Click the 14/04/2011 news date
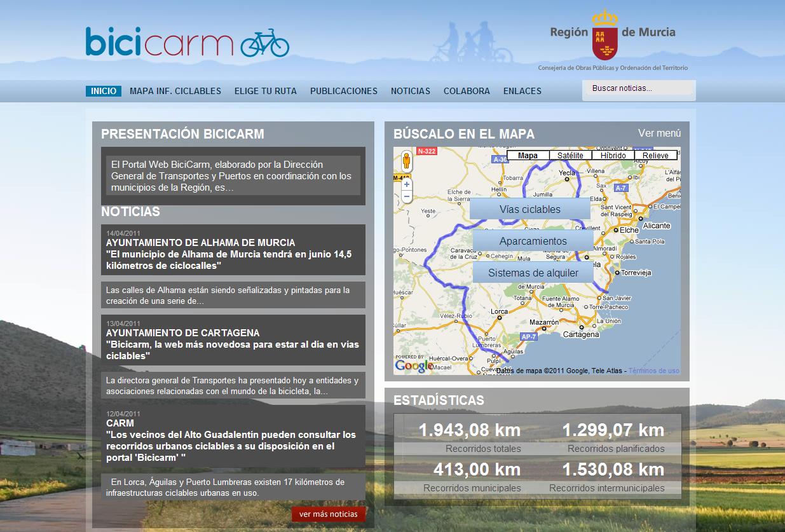785x532 pixels. (x=122, y=233)
